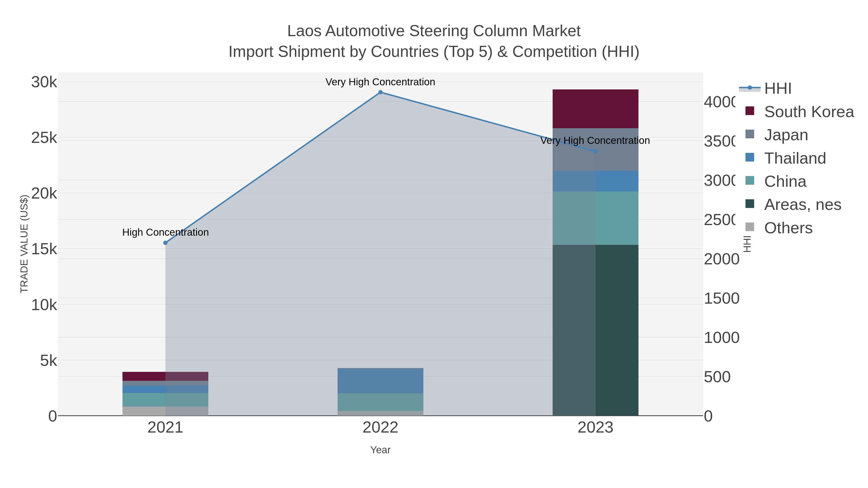Click the '15k' left axis tick
The image size is (868, 488).
(x=44, y=249)
